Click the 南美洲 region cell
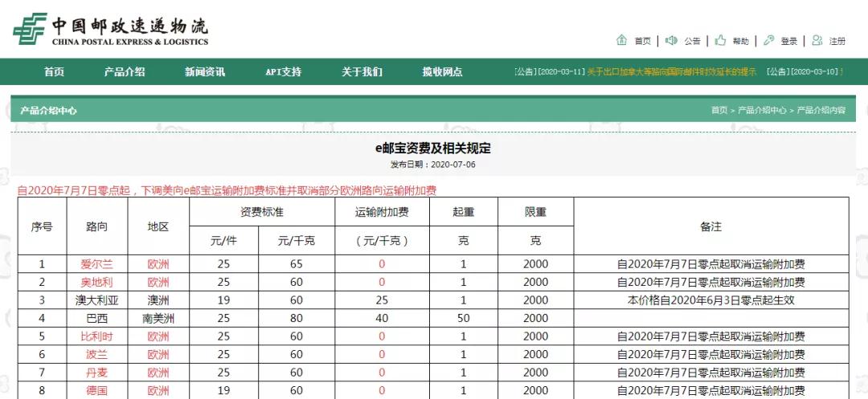Viewport: 868px width, 399px height. [158, 318]
